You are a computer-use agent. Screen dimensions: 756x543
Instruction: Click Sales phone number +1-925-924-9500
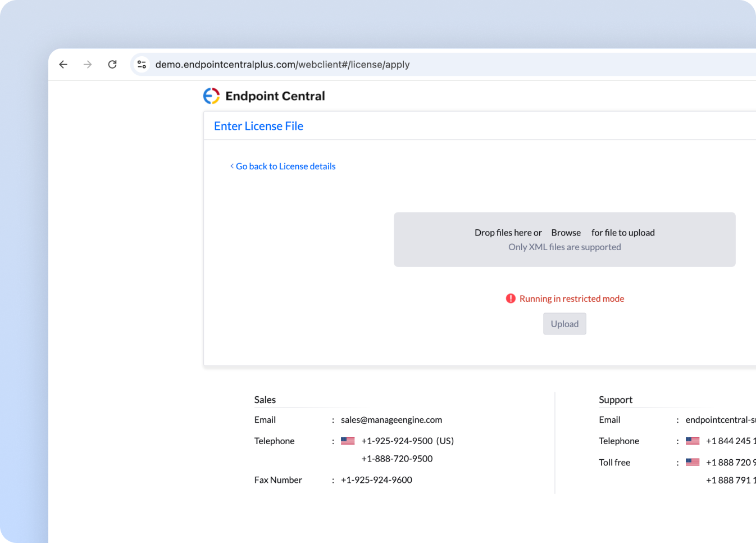click(397, 441)
